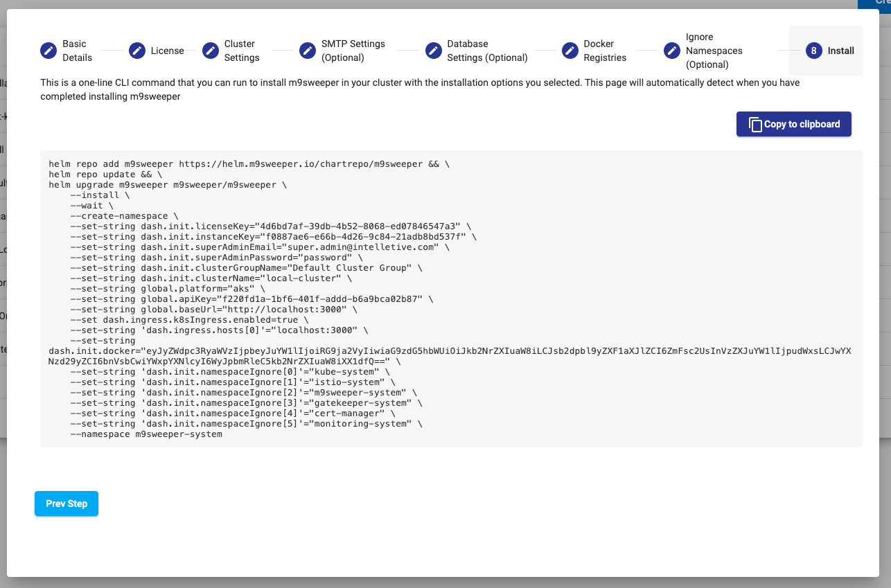Select the Cluster Settings step label

242,51
